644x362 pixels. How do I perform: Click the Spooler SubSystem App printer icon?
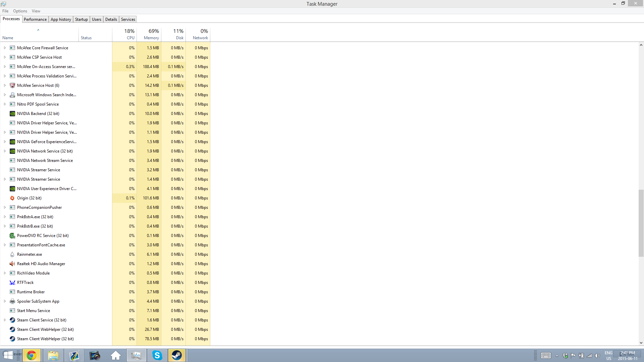click(12, 301)
